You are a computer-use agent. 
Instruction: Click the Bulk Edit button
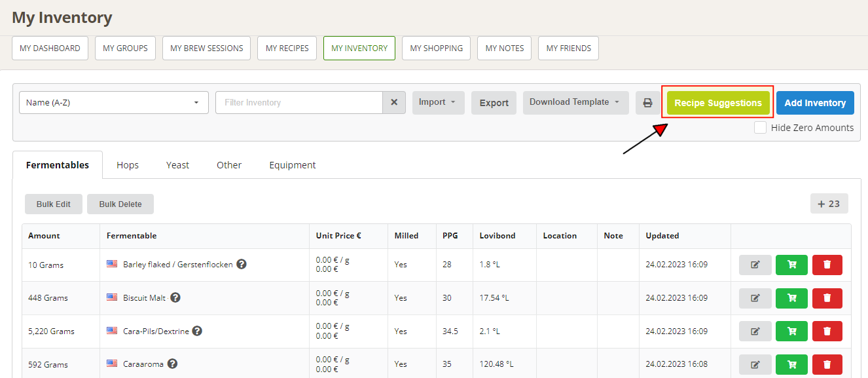[x=54, y=204]
